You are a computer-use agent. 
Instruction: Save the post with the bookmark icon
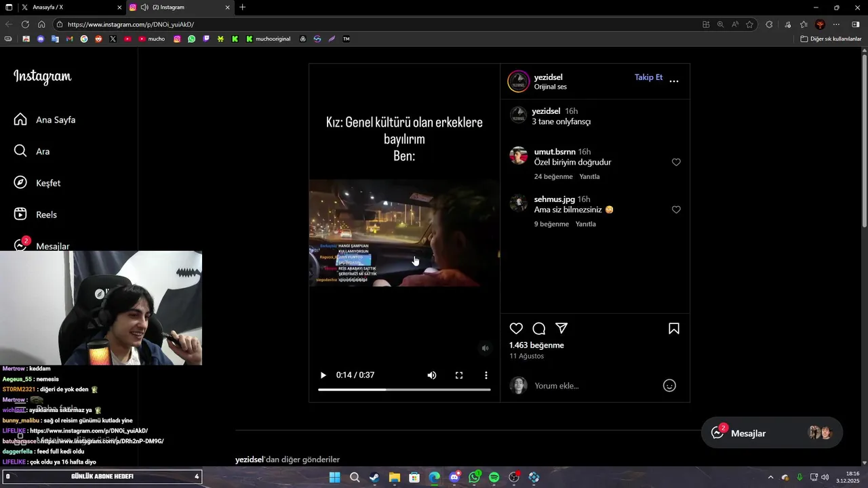pyautogui.click(x=674, y=329)
